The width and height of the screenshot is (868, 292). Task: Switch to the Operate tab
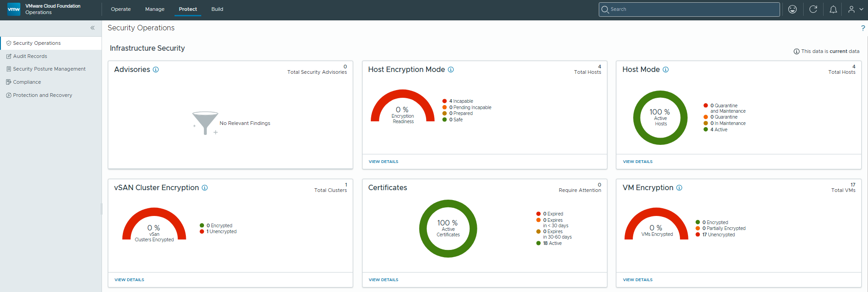pos(121,9)
